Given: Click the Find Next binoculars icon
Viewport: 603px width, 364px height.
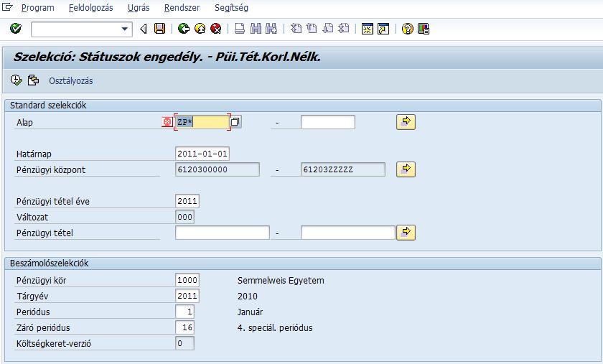Looking at the screenshot, I should [x=271, y=29].
